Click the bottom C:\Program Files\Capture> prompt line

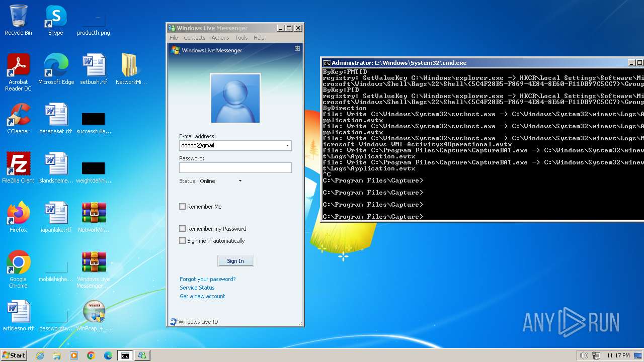pos(373,217)
